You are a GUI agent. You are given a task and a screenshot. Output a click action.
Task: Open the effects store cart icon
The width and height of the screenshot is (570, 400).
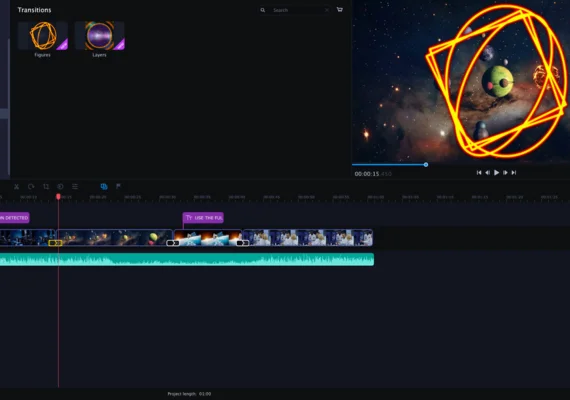340,9
